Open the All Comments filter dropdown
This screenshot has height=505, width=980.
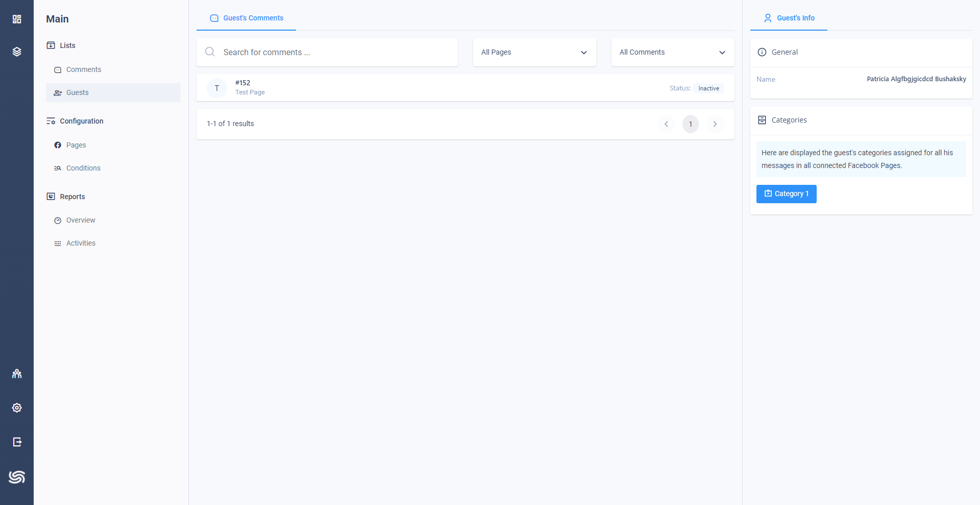pyautogui.click(x=673, y=52)
